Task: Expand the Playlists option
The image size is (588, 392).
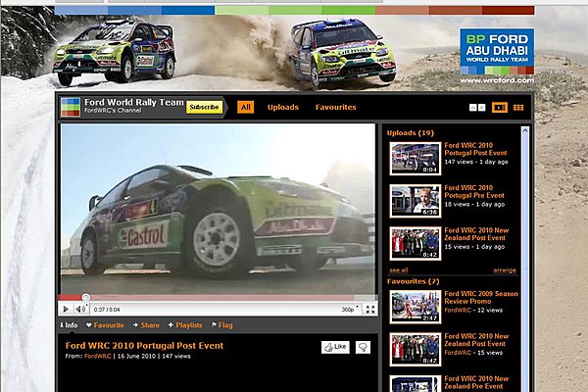Action: point(184,324)
